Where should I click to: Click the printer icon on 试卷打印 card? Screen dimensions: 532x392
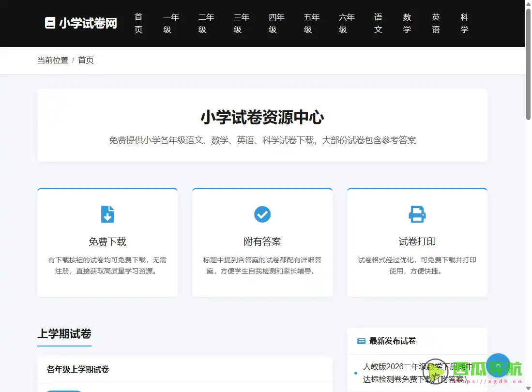coord(417,214)
